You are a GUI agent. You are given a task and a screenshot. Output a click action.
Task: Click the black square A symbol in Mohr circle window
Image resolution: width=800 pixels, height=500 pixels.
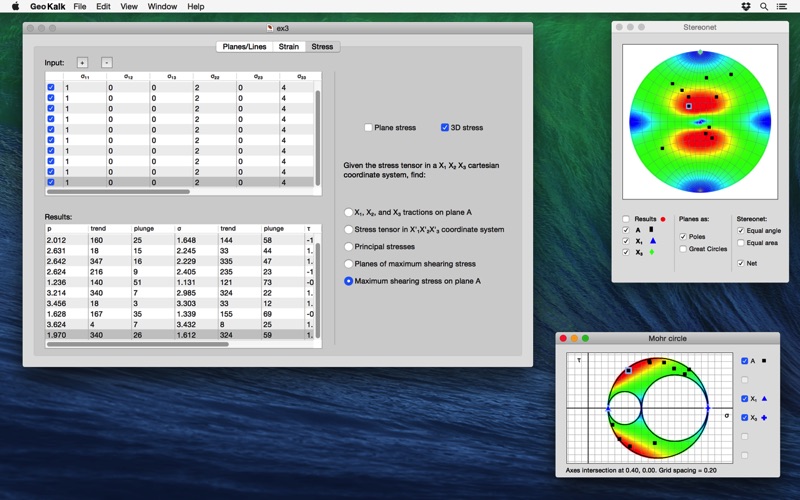tap(764, 361)
